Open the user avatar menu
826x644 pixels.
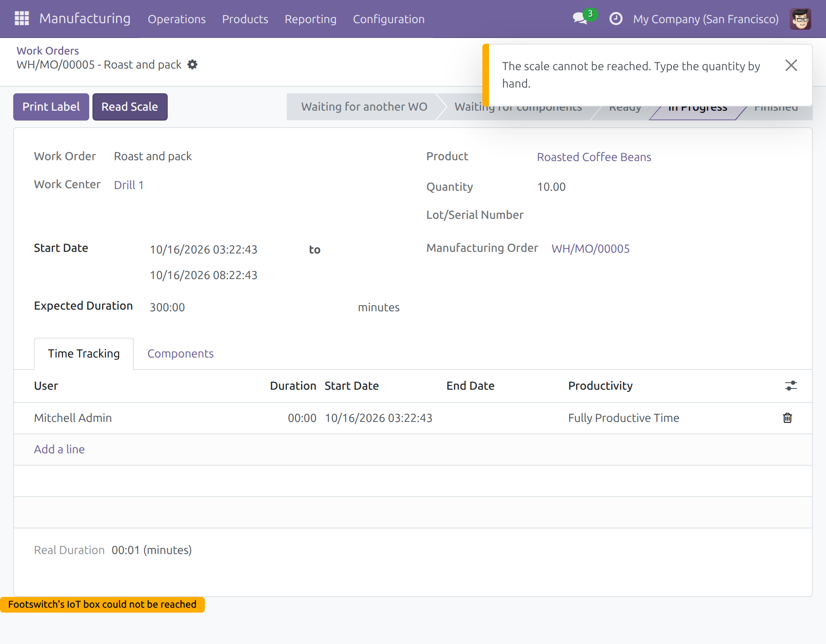(x=800, y=19)
